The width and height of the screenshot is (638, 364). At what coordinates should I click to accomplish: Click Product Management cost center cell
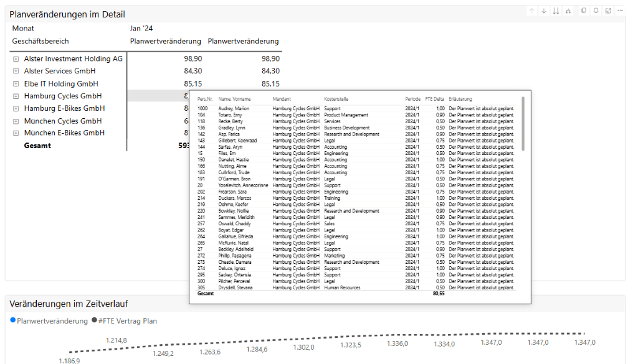[x=346, y=115]
